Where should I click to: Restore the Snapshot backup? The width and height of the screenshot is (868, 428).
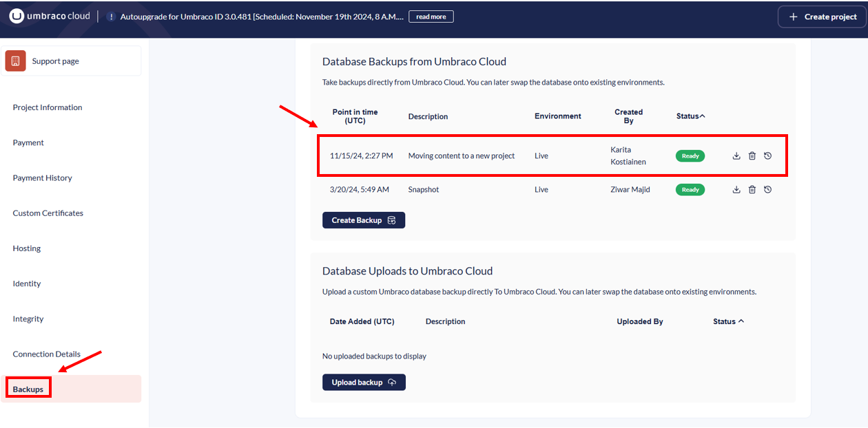[x=768, y=190]
